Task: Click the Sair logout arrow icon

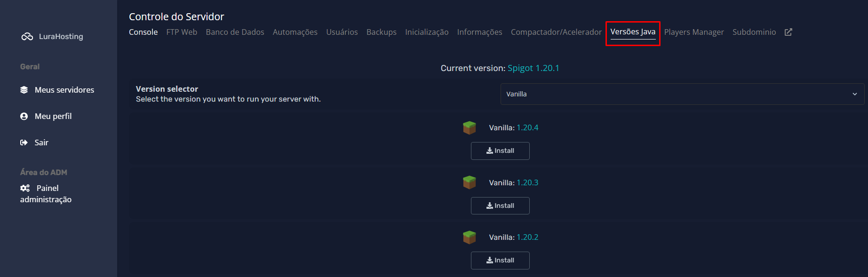Action: (x=24, y=142)
